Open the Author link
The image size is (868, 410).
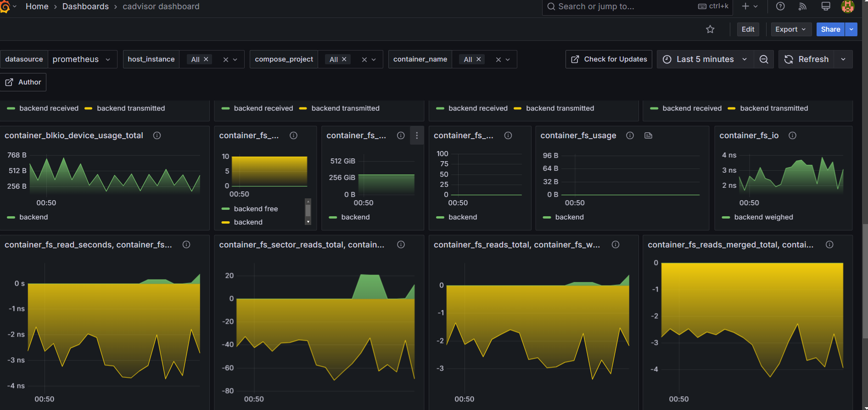point(23,82)
